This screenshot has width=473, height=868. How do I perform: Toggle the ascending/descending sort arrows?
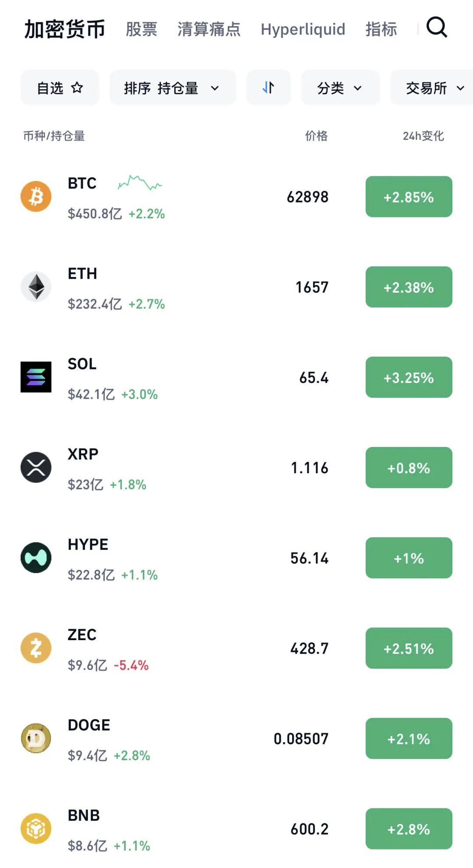coord(268,88)
